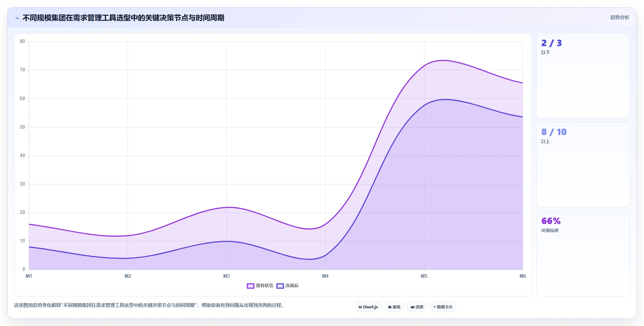Select the 66% 决策标准 stat card

(583, 254)
